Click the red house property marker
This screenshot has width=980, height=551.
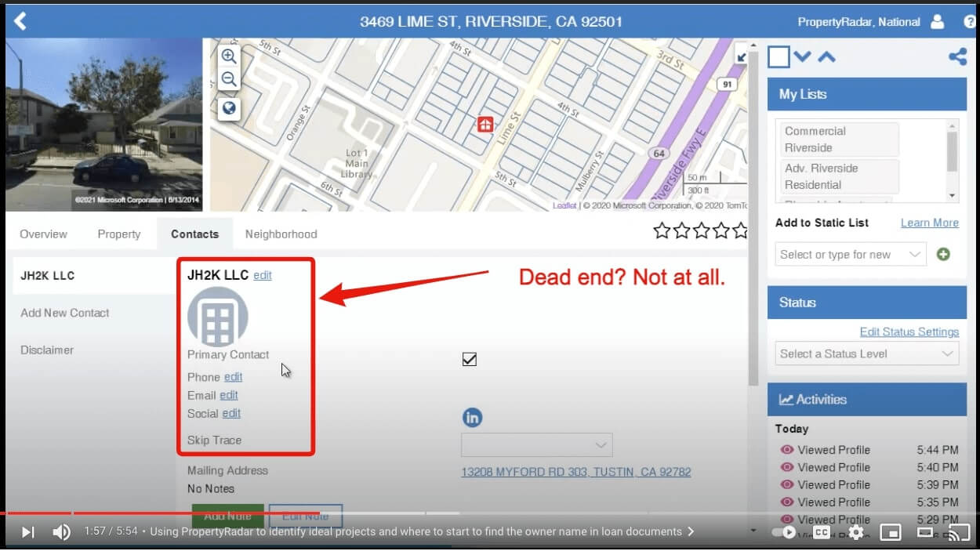[x=485, y=124]
